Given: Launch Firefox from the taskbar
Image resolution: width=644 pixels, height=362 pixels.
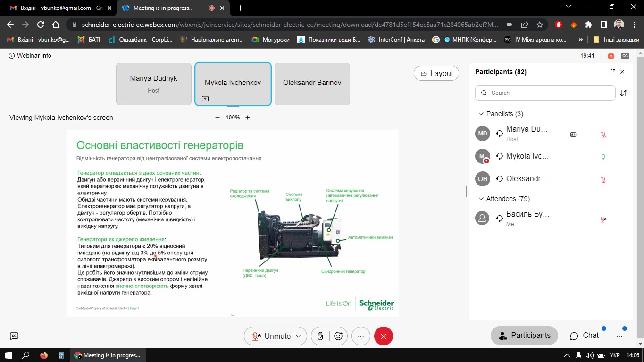Looking at the screenshot, I should click(x=44, y=355).
